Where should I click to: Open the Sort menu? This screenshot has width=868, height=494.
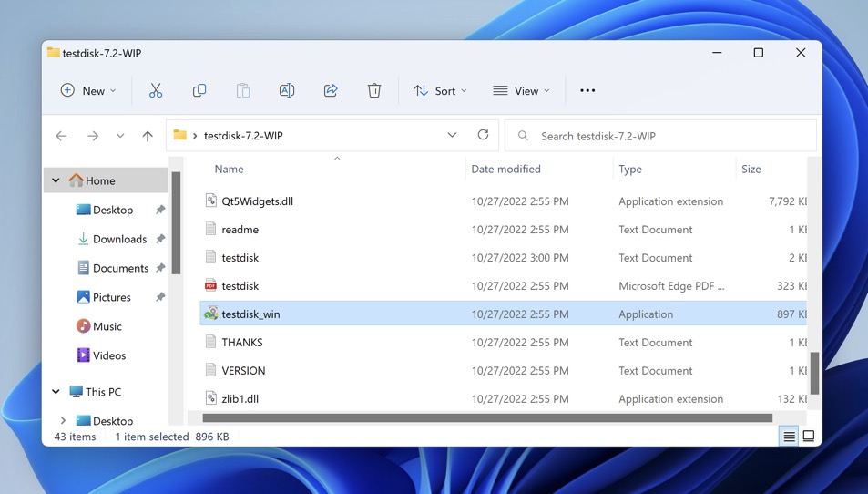click(440, 90)
